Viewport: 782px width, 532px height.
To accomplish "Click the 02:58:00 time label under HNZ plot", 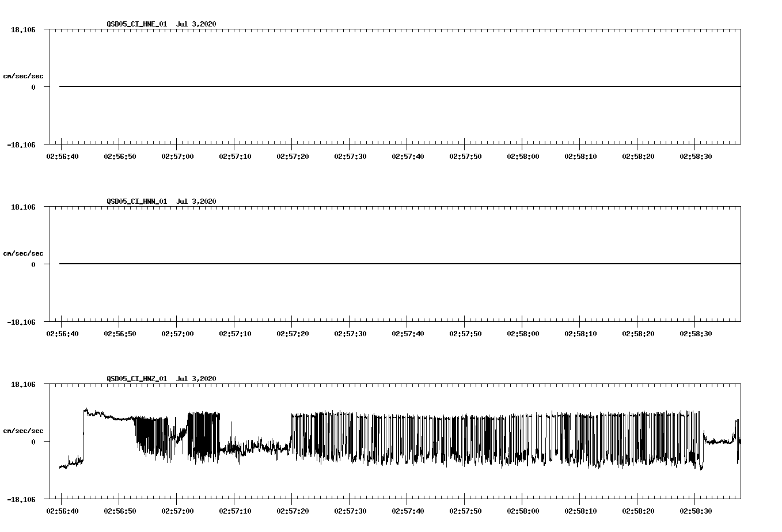I will coord(523,511).
